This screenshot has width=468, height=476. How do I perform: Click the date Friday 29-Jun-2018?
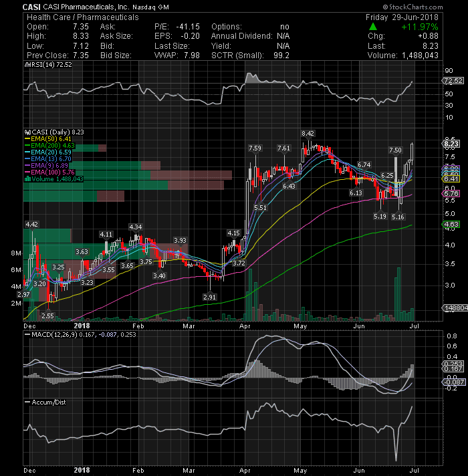[402, 17]
